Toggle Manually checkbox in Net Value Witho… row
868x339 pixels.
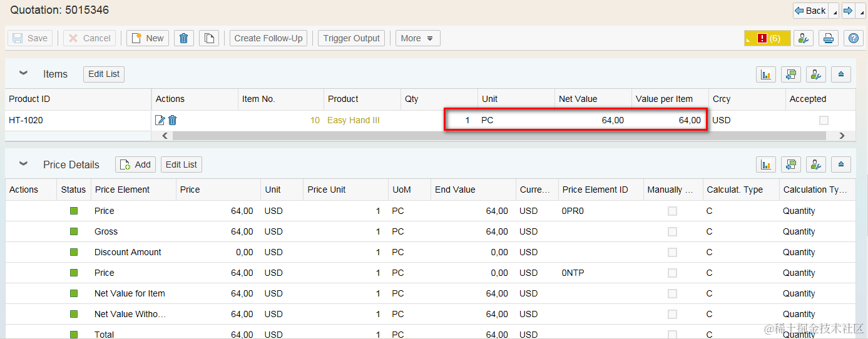coord(672,315)
